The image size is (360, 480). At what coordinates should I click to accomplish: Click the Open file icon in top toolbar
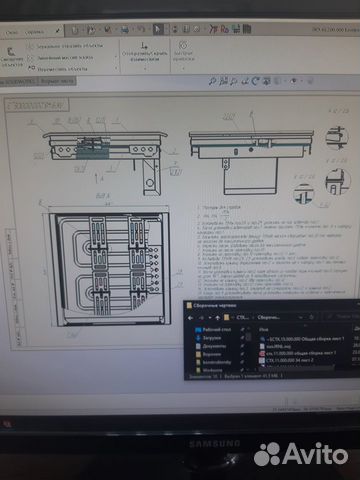click(x=91, y=30)
